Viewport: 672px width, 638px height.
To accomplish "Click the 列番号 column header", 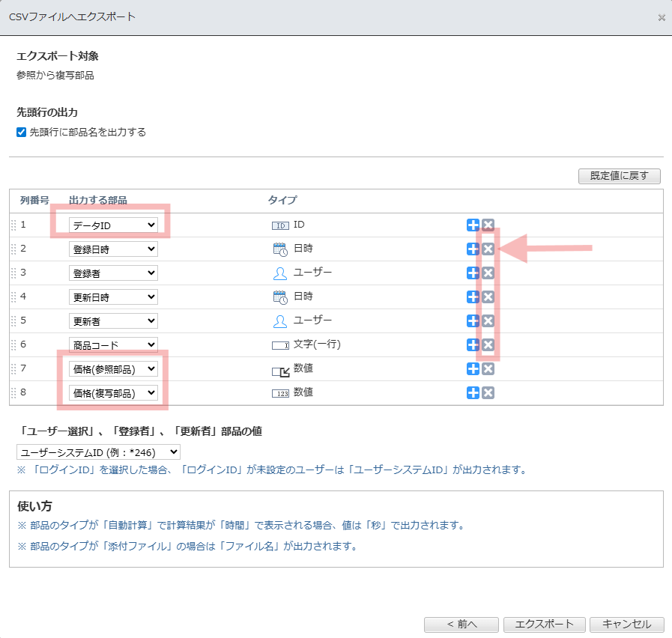I will pos(34,200).
